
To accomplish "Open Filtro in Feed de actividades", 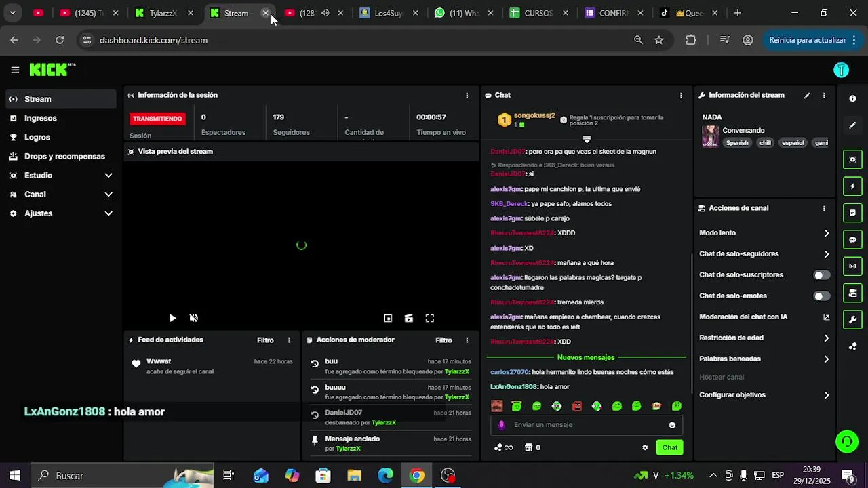I will click(x=265, y=340).
